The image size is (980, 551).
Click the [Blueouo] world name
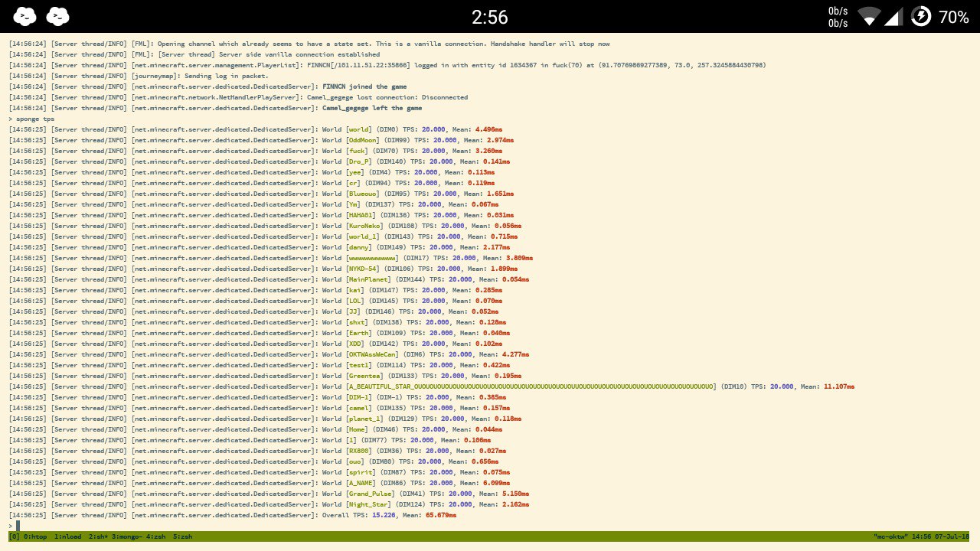pos(363,194)
